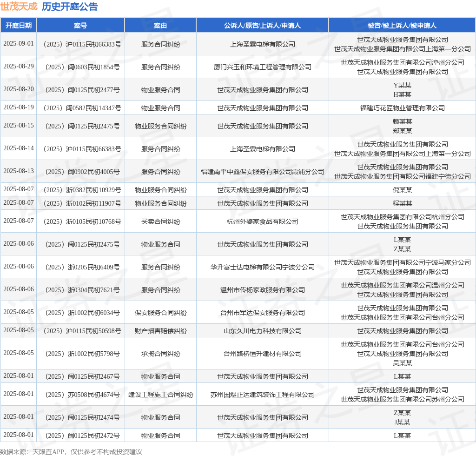Image resolution: width=476 pixels, height=456 pixels.
Task: Click the 案由 column header
Action: [x=160, y=26]
